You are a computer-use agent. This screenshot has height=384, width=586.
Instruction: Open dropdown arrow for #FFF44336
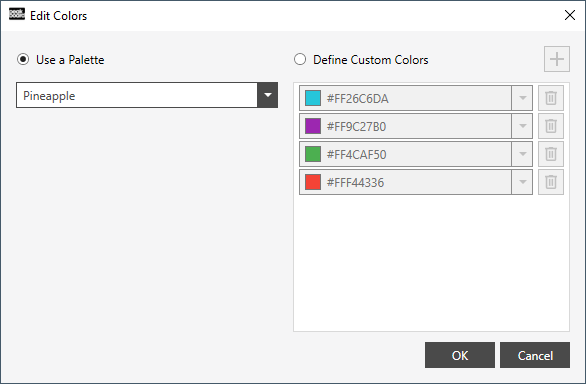(x=522, y=182)
